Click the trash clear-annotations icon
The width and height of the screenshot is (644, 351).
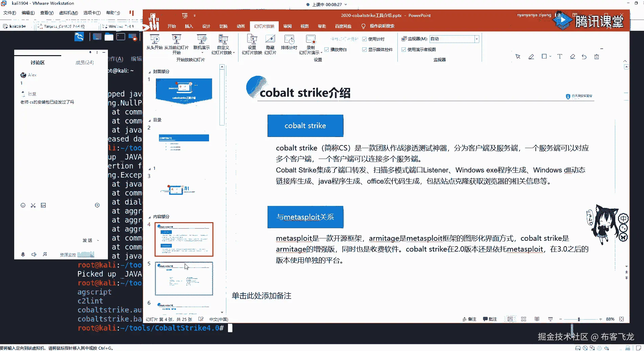pos(597,57)
